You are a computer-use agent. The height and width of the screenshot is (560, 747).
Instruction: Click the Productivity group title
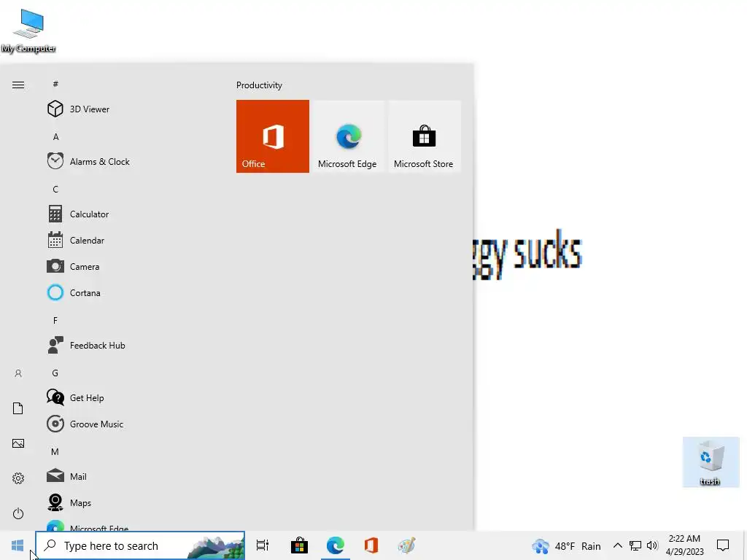pyautogui.click(x=259, y=85)
